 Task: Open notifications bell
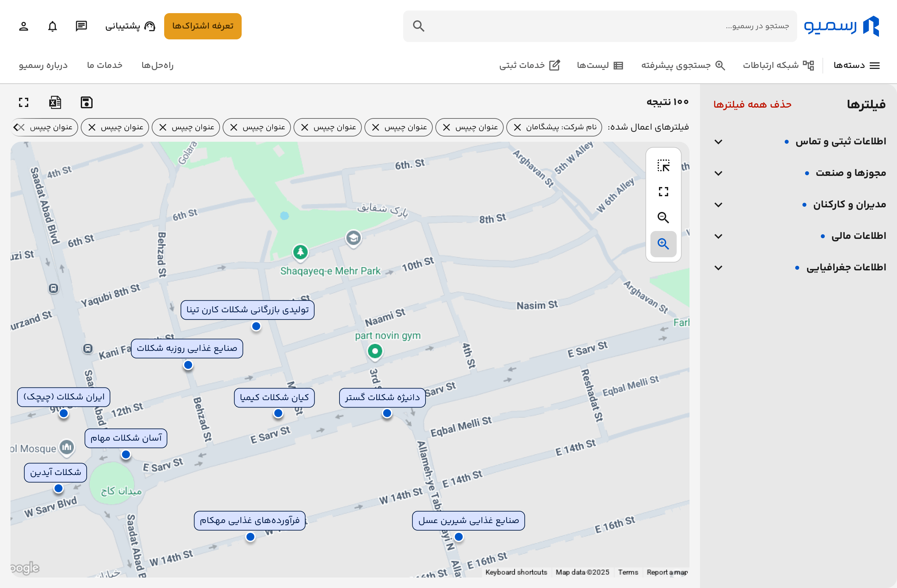53,26
